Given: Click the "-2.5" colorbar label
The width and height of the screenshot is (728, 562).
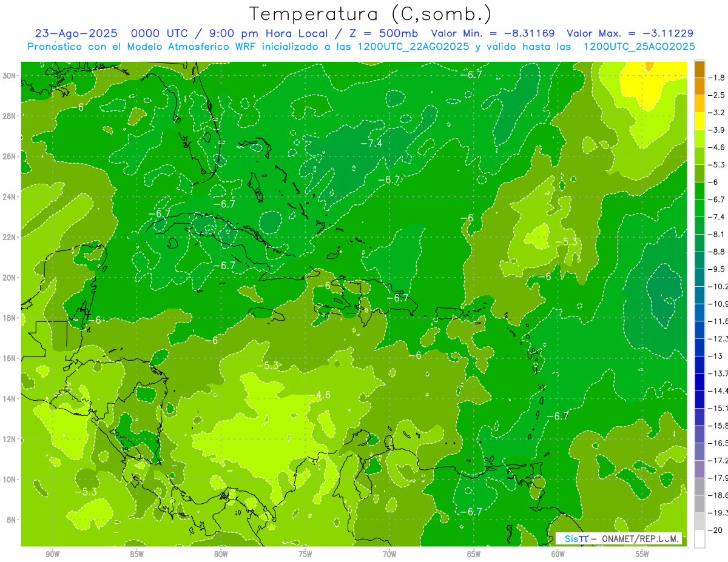Looking at the screenshot, I should coord(717,95).
